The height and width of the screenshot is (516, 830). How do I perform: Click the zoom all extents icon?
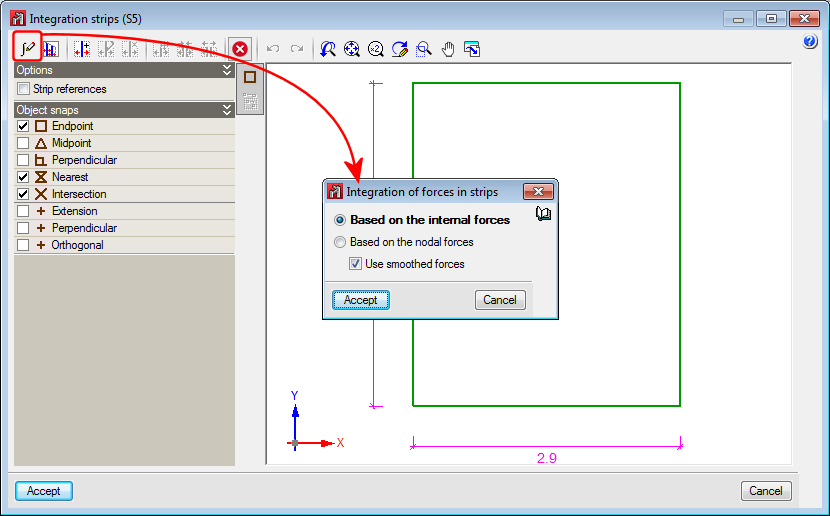coord(352,48)
